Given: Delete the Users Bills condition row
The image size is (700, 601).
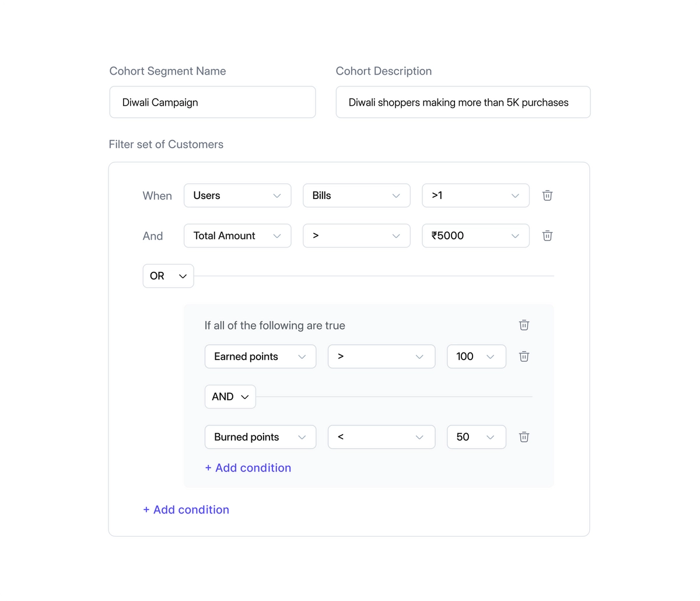Looking at the screenshot, I should (x=547, y=195).
